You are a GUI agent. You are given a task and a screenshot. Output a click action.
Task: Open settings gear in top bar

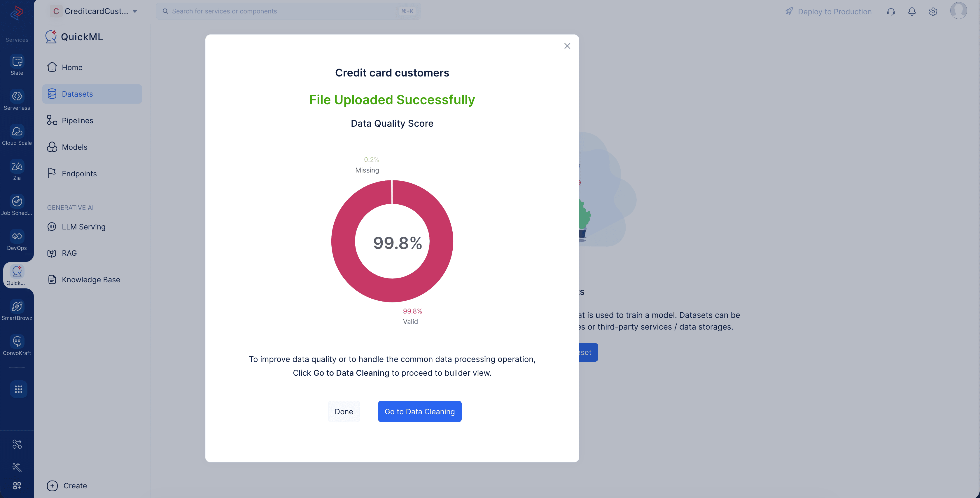point(933,11)
